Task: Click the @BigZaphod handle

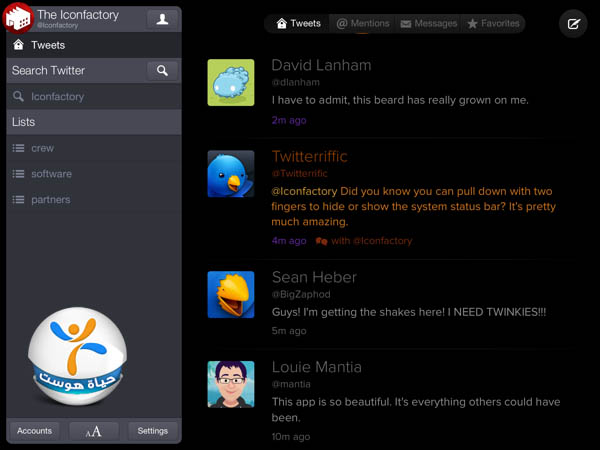Action: click(x=301, y=294)
